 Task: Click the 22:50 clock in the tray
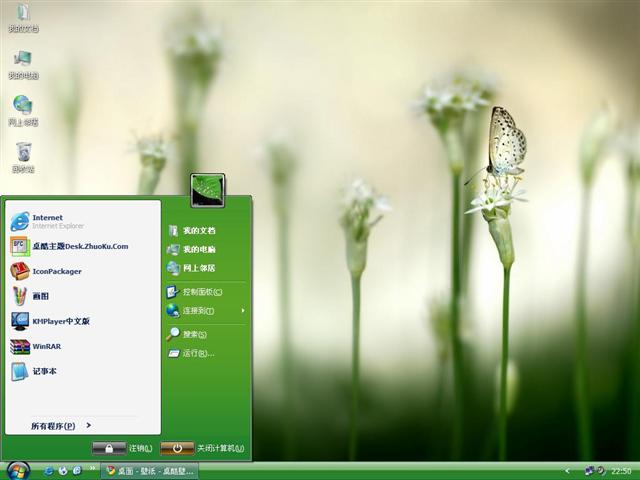click(x=621, y=471)
